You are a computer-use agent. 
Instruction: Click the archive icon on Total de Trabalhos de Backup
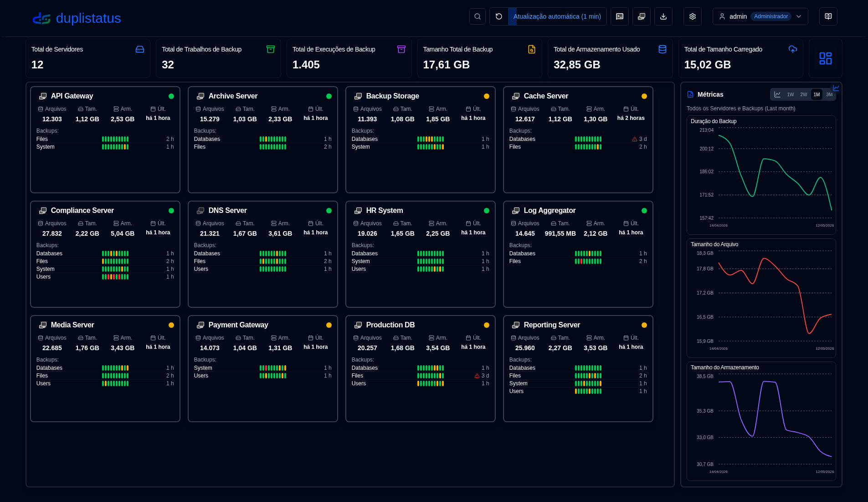point(271,49)
